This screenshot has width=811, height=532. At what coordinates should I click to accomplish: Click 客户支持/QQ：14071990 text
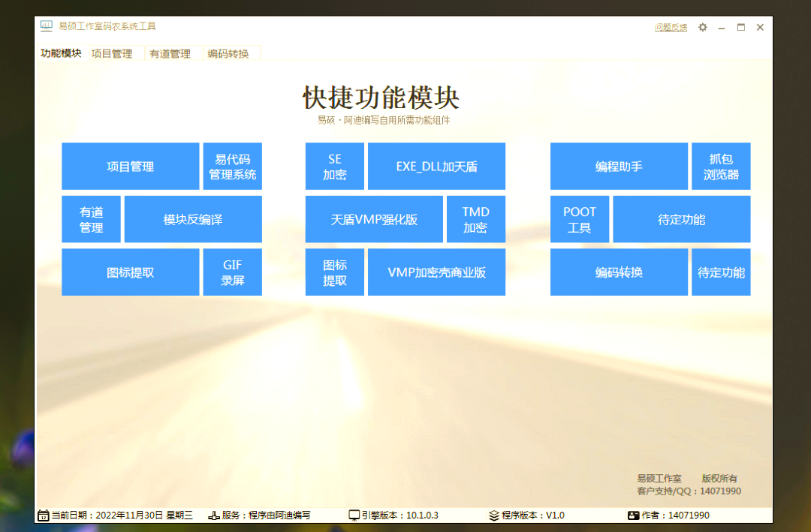point(689,491)
